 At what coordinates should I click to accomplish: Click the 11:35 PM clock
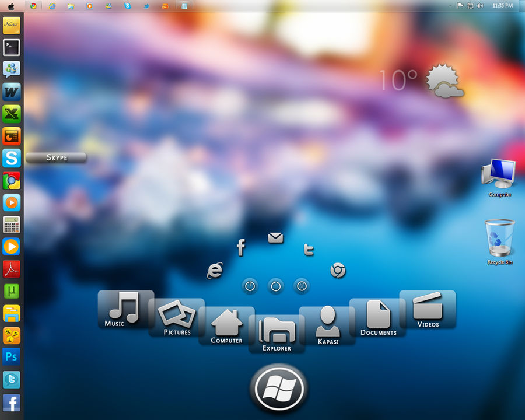tap(503, 6)
